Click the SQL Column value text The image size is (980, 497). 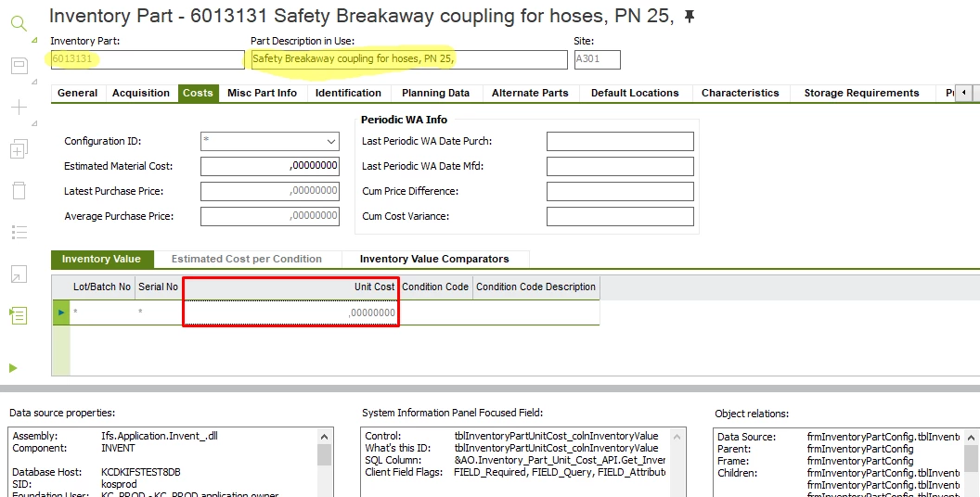coord(560,460)
